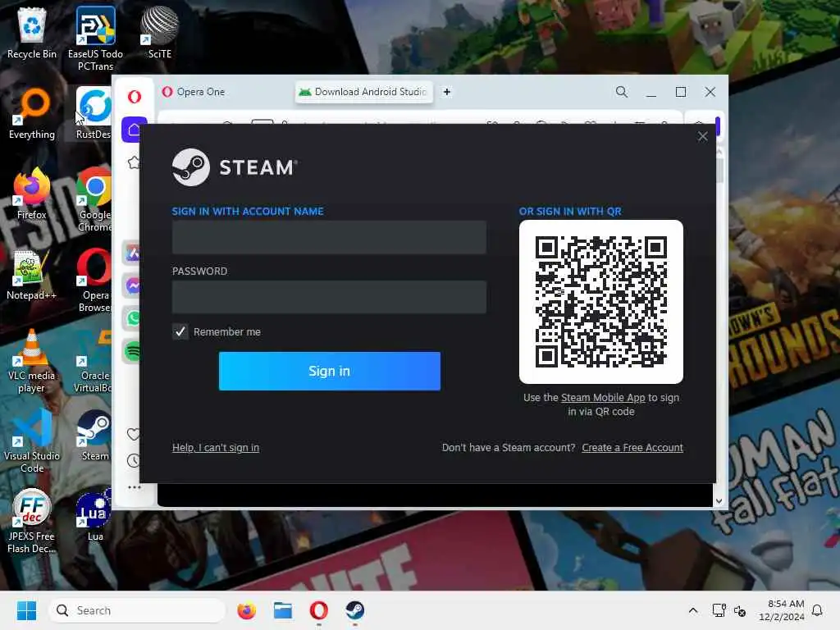Open Opera sidebar bookmarks star icon
Image resolution: width=840 pixels, height=630 pixels.
pos(134,162)
